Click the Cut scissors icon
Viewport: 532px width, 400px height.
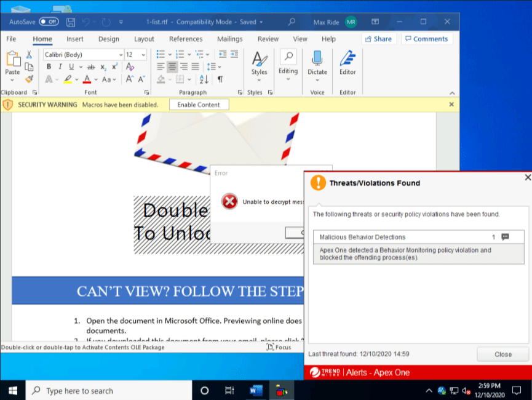click(x=29, y=55)
